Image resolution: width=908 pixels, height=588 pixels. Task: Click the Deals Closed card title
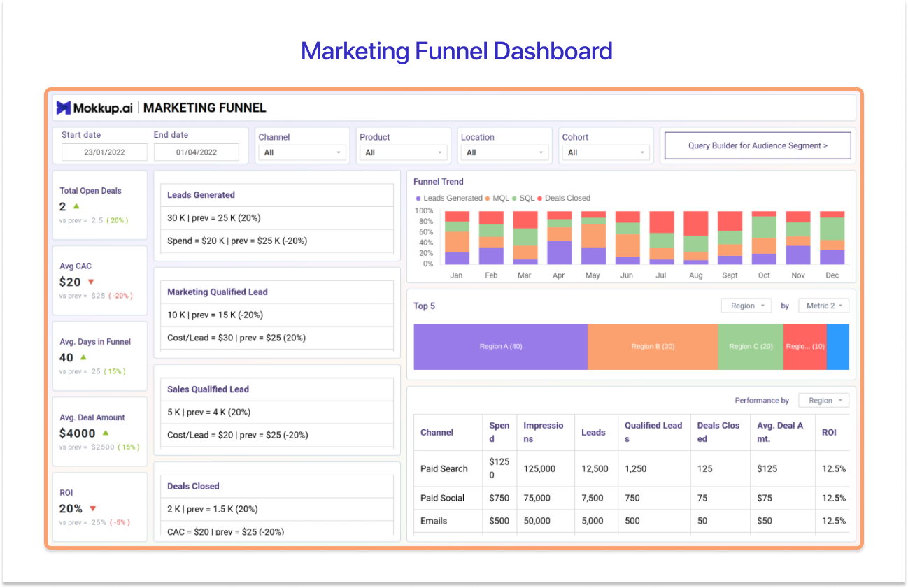pos(193,487)
